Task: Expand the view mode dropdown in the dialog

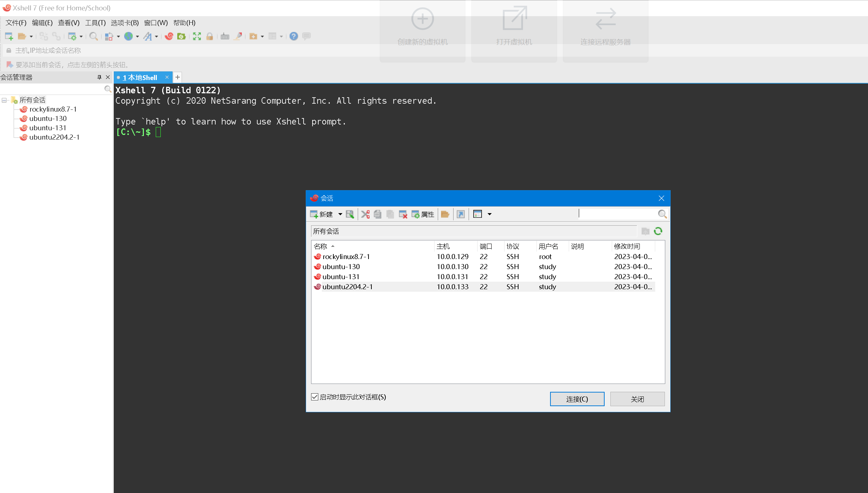Action: click(489, 214)
